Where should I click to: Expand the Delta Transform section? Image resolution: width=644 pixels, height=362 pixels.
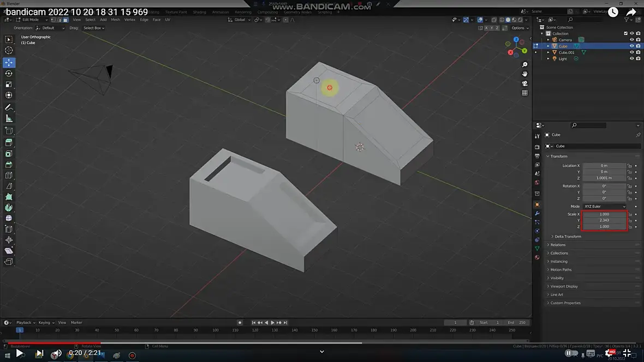click(568, 237)
